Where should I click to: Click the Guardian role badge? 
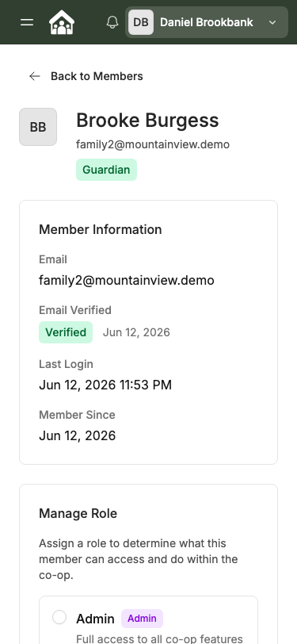(x=106, y=170)
